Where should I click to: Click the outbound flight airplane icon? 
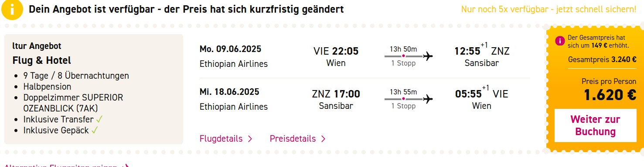coord(428,56)
